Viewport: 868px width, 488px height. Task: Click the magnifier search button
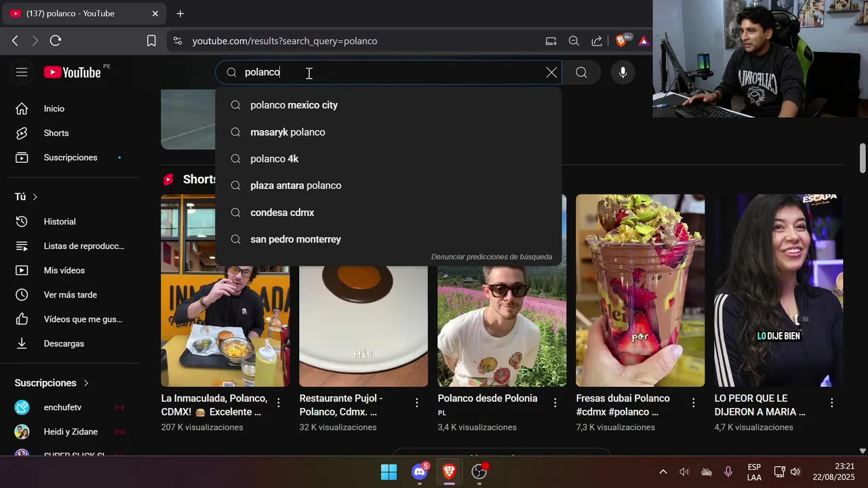[581, 73]
